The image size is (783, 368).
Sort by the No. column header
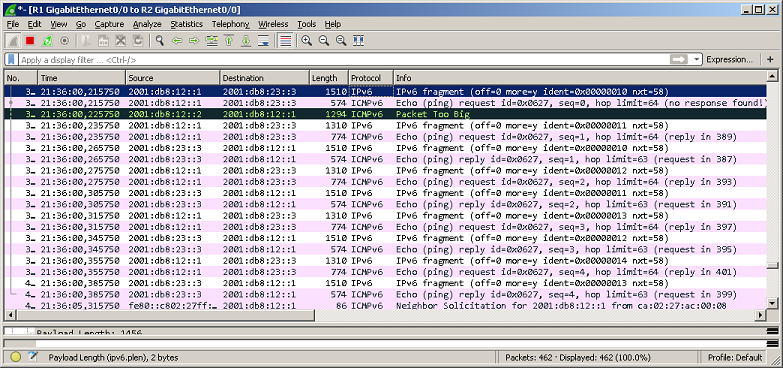point(21,78)
